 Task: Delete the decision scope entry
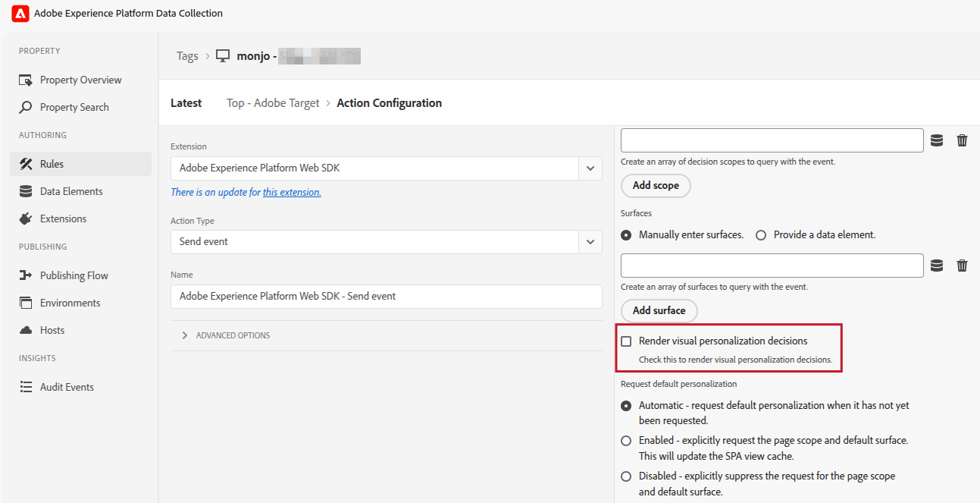[962, 140]
